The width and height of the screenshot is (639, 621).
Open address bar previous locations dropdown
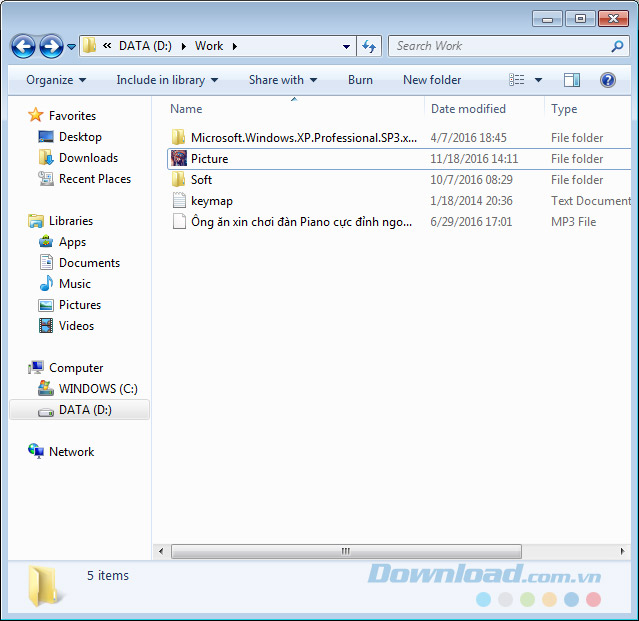pyautogui.click(x=346, y=46)
